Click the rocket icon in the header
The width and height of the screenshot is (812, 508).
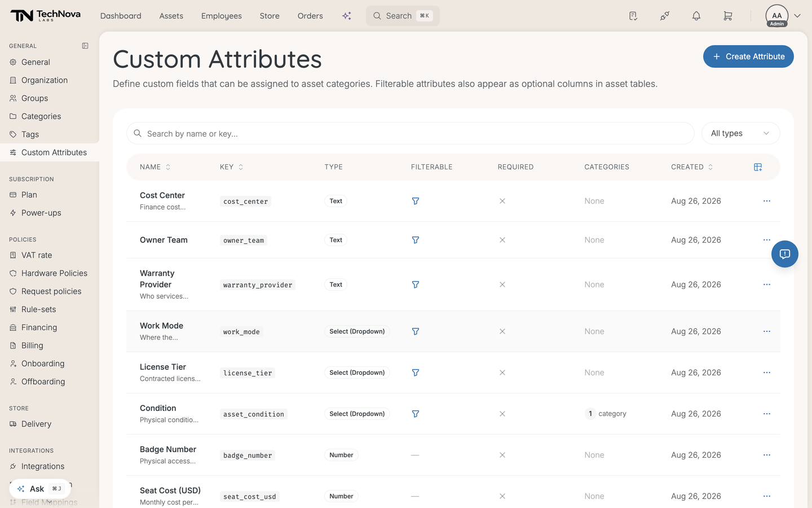click(665, 16)
